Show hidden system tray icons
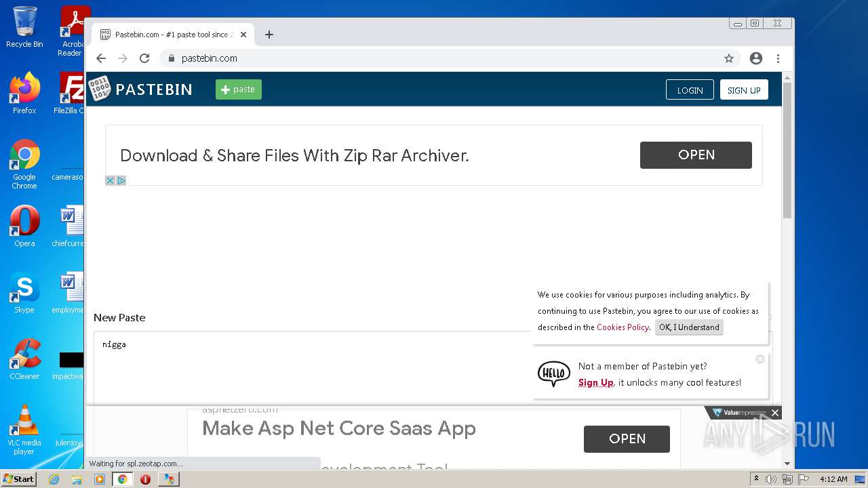The width and height of the screenshot is (868, 488). tap(756, 479)
